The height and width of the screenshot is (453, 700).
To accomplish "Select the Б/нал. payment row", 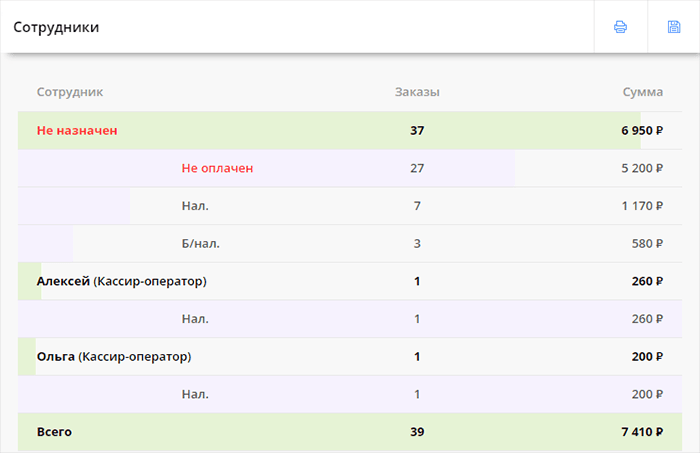I will click(200, 243).
